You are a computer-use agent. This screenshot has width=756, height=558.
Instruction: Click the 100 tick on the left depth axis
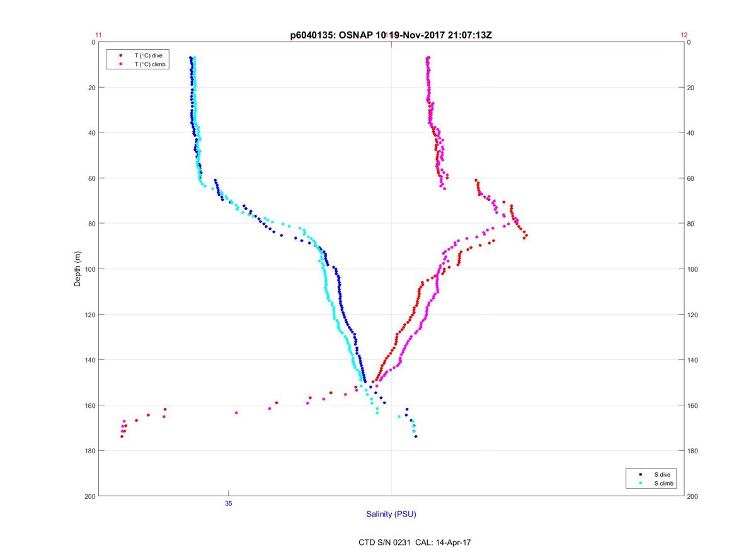pos(89,269)
